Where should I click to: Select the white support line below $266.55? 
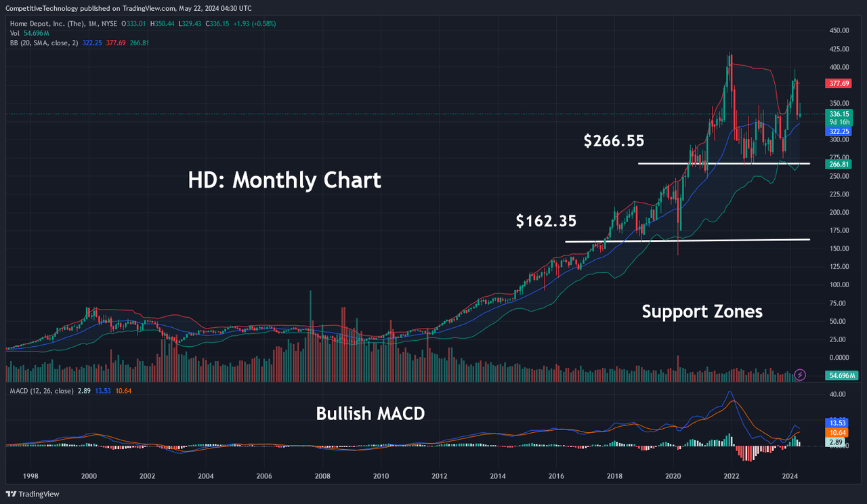[x=723, y=163]
